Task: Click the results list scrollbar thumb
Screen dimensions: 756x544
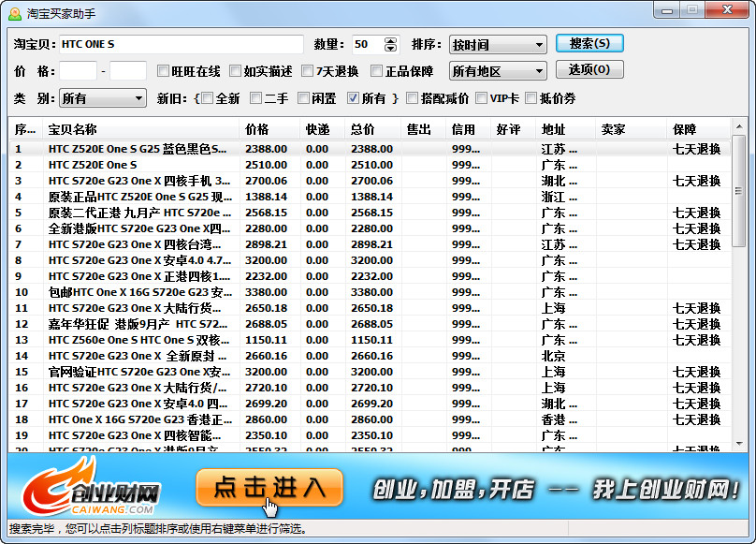Action: point(738,191)
